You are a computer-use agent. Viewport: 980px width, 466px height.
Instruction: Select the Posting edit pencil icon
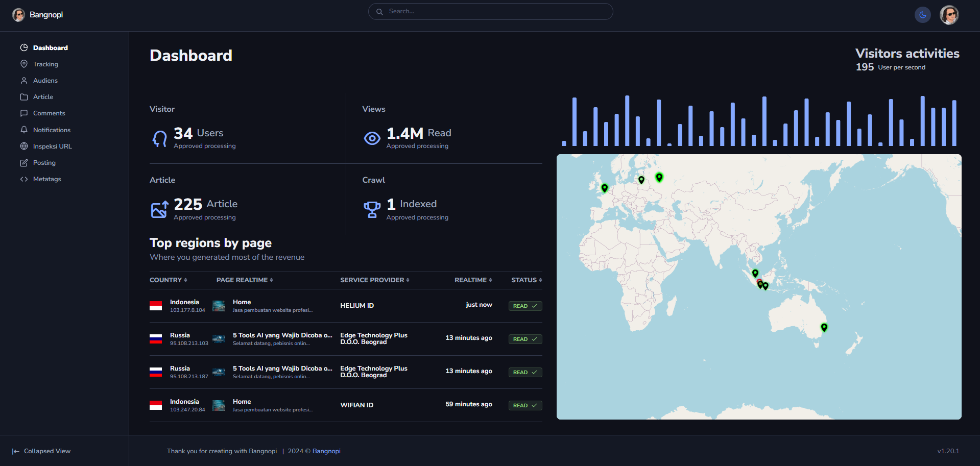(x=24, y=163)
